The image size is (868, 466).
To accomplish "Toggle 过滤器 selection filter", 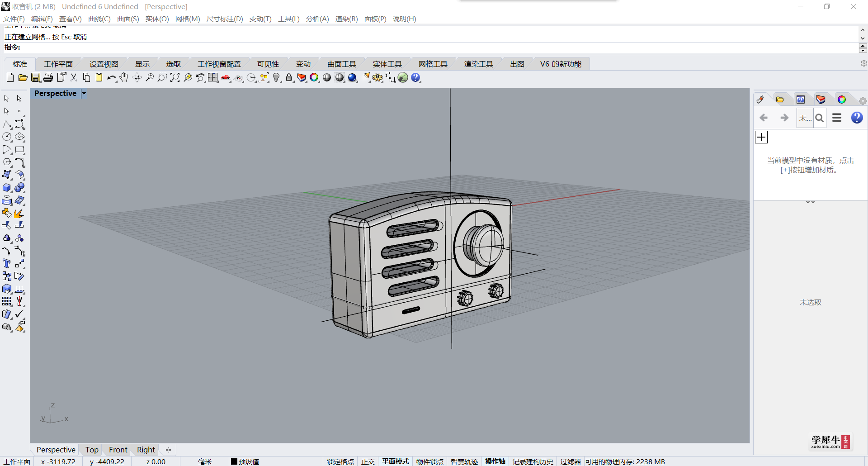I will click(x=571, y=461).
